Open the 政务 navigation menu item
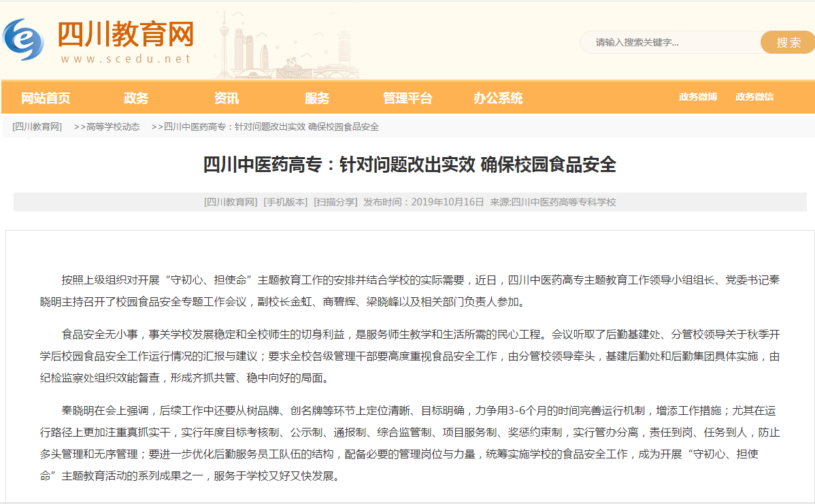The width and height of the screenshot is (815, 504). [x=136, y=98]
